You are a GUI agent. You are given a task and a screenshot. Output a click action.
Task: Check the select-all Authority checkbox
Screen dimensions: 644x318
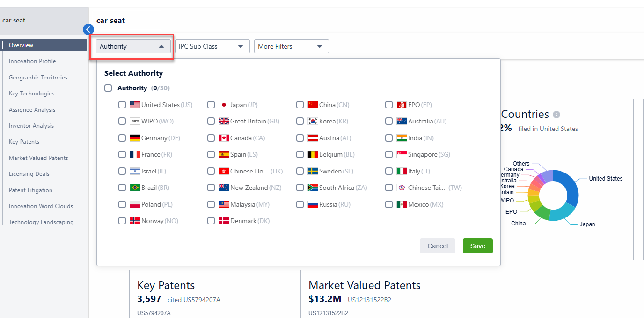pos(108,88)
